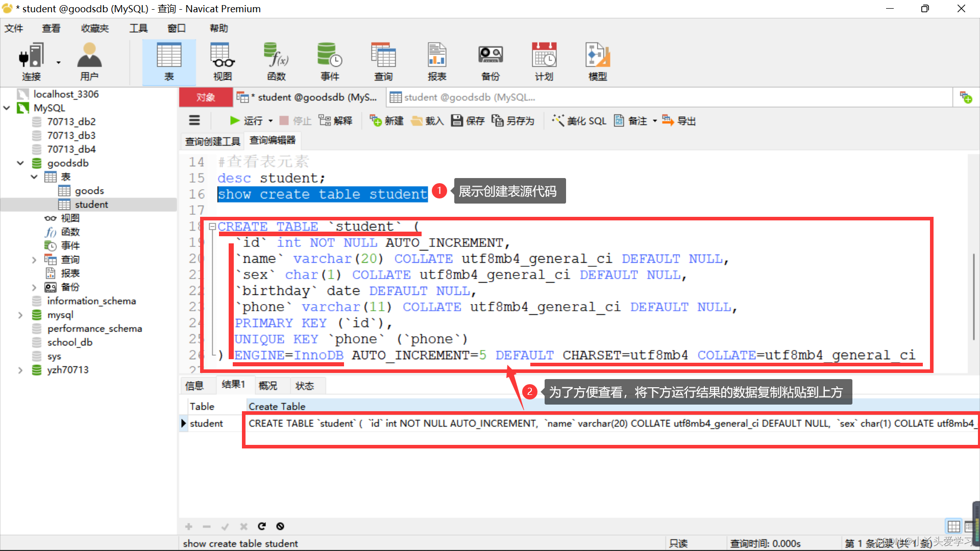The height and width of the screenshot is (551, 980).
Task: Open the Notes (备注) dropdown arrow
Action: point(655,121)
